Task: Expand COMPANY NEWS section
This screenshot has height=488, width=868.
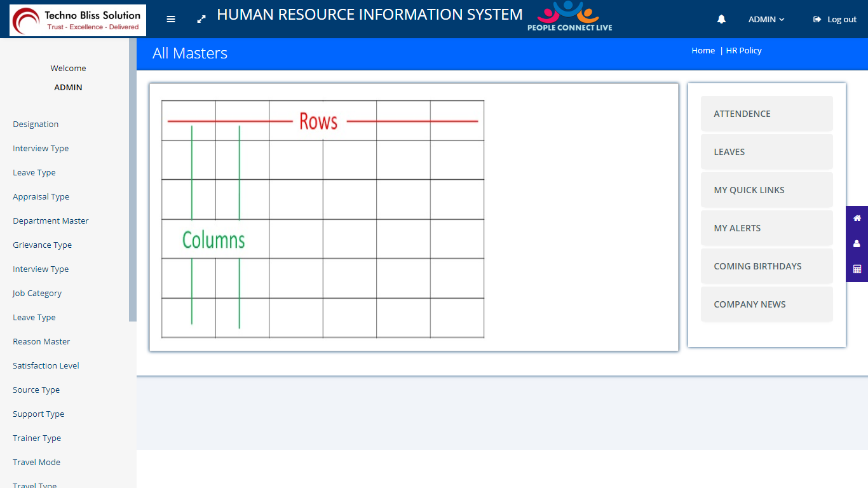Action: pos(766,304)
